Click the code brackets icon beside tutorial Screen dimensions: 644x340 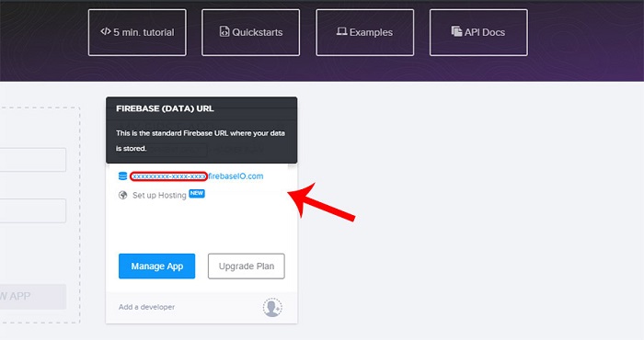[x=106, y=31]
